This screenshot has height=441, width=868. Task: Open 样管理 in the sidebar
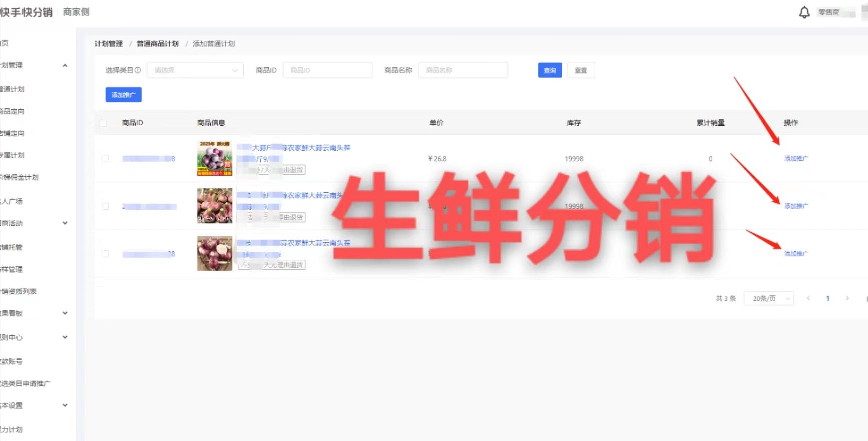pos(12,269)
